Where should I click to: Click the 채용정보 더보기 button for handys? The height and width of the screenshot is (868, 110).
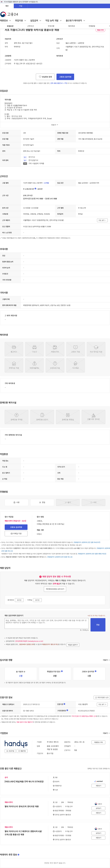(x=99, y=742)
